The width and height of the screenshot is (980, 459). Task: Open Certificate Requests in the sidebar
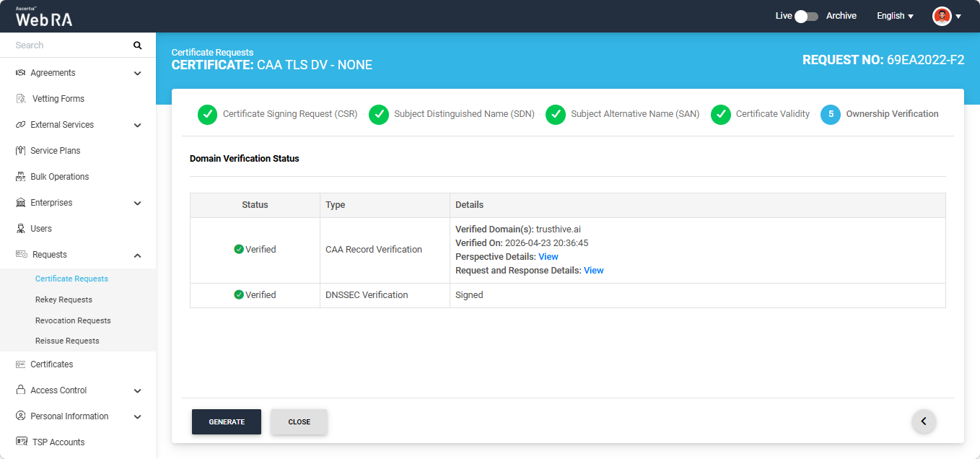pos(71,279)
